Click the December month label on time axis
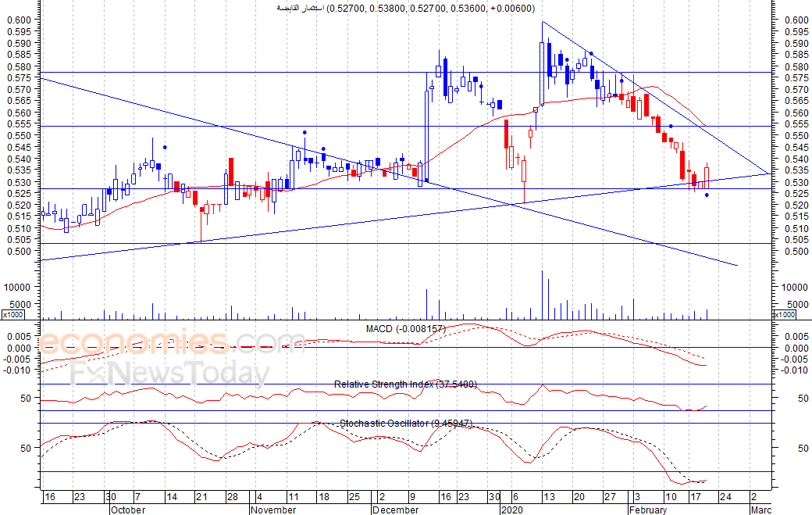Screen dimensions: 812x515 pyautogui.click(x=397, y=510)
